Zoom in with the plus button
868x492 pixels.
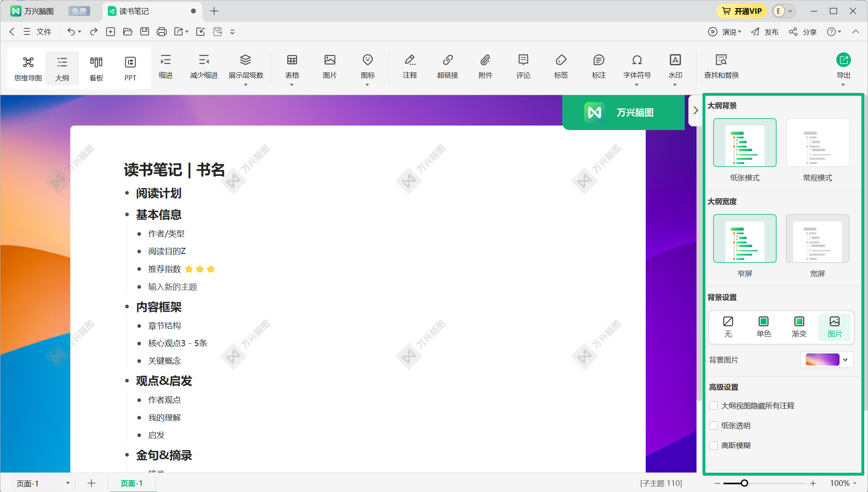(x=813, y=483)
